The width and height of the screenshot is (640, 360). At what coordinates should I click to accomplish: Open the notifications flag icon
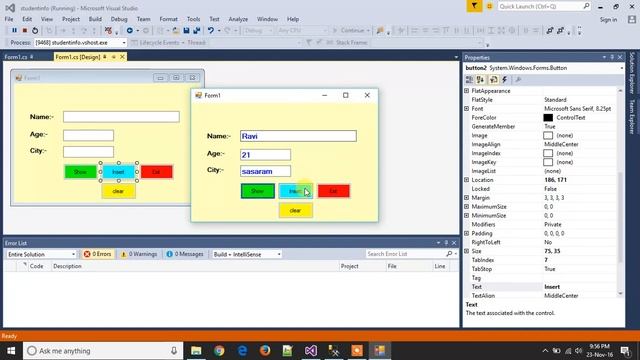(x=474, y=6)
